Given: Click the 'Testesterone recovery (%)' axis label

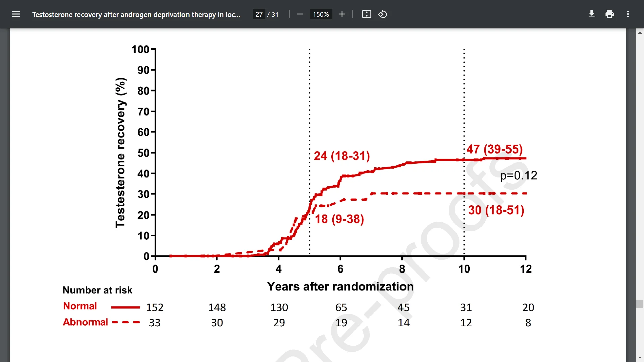Looking at the screenshot, I should pyautogui.click(x=120, y=153).
